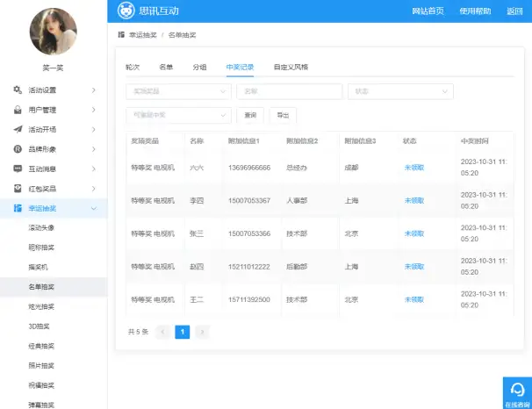Viewport: 532px width, 409px height.
Task: Click the breadcrumb gift icon
Action: (121, 34)
